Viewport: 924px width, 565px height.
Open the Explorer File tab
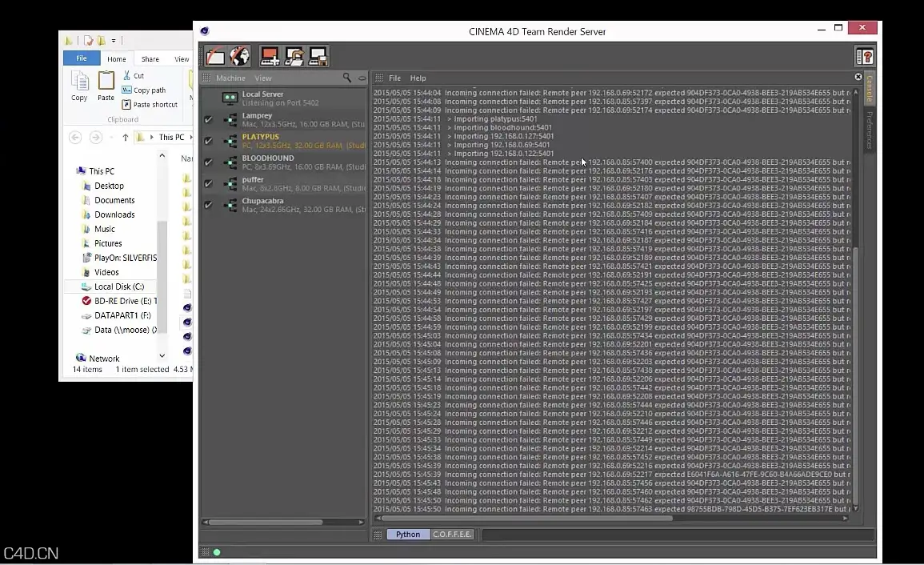click(82, 58)
